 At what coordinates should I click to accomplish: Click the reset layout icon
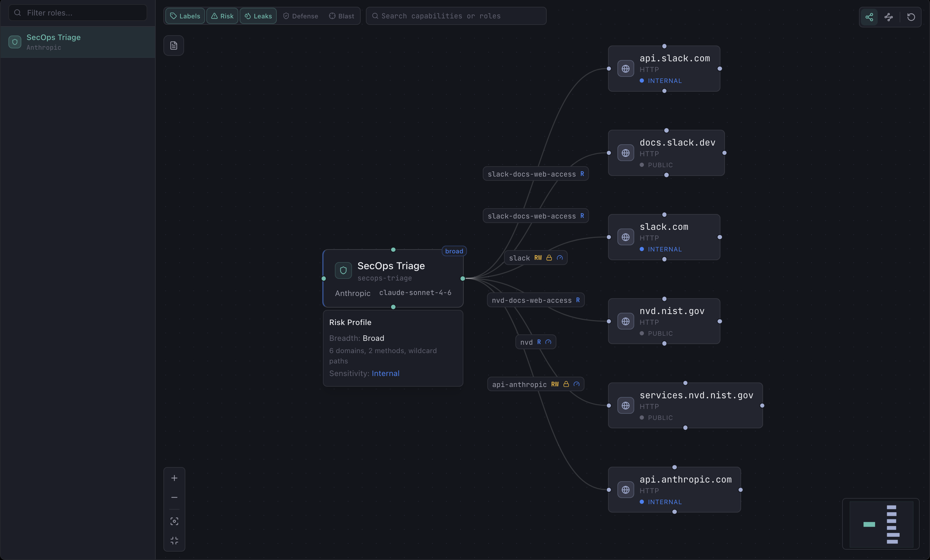point(911,17)
